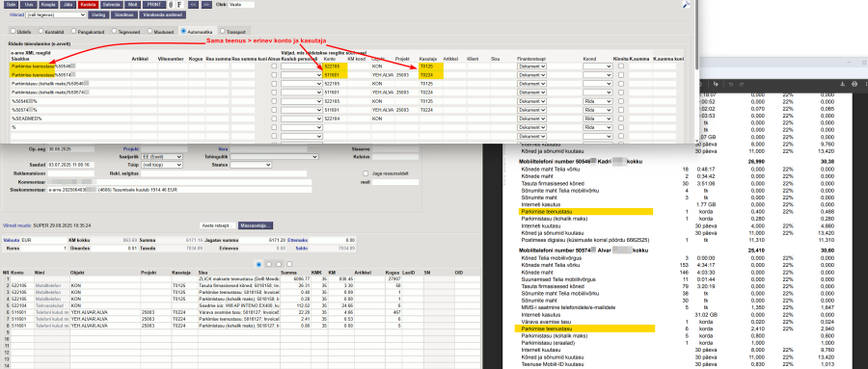Click Konto cell 522185 in first rule row
Screen dimensions: 868x369
pos(335,66)
